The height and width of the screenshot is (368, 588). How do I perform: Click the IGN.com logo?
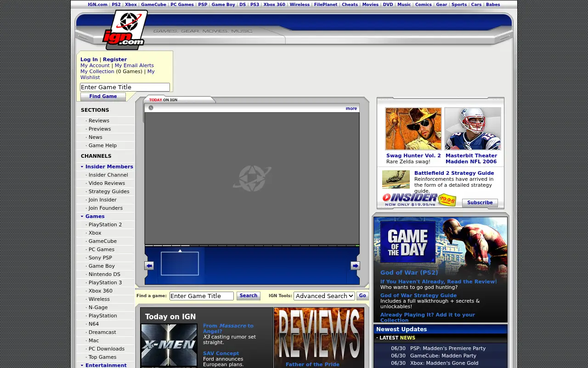coord(125,29)
